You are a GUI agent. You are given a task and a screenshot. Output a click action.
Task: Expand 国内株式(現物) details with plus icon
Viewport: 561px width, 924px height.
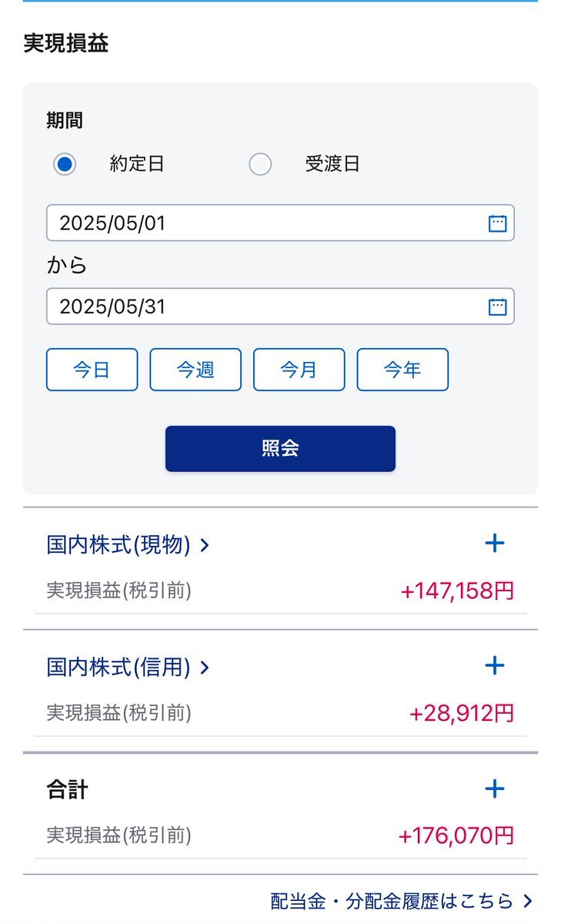point(495,544)
